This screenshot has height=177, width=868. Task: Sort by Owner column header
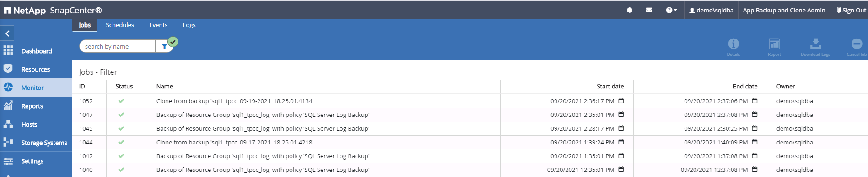click(786, 86)
